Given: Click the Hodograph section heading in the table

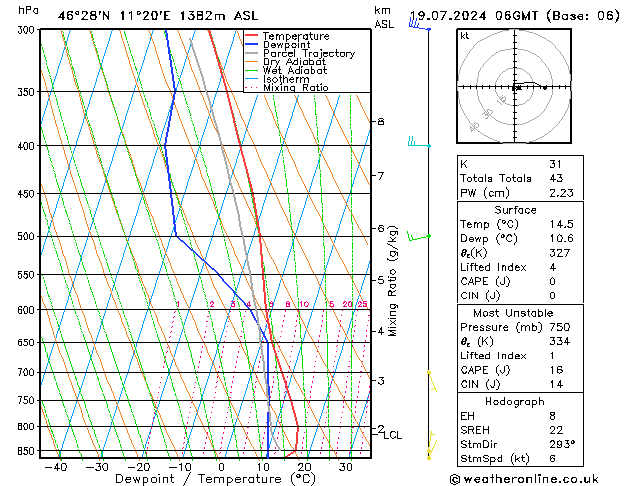Looking at the screenshot, I should pyautogui.click(x=515, y=401).
